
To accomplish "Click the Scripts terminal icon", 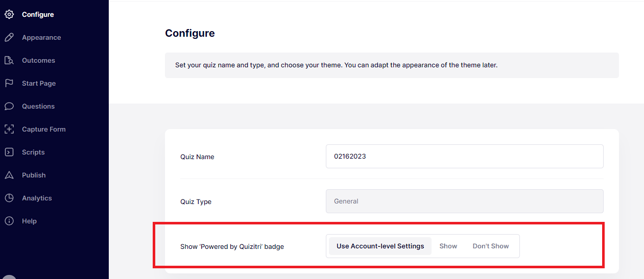I will 9,152.
